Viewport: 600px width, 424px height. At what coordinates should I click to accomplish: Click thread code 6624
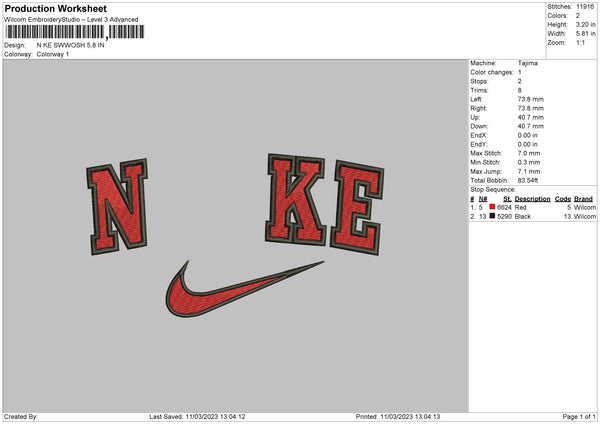tap(504, 207)
